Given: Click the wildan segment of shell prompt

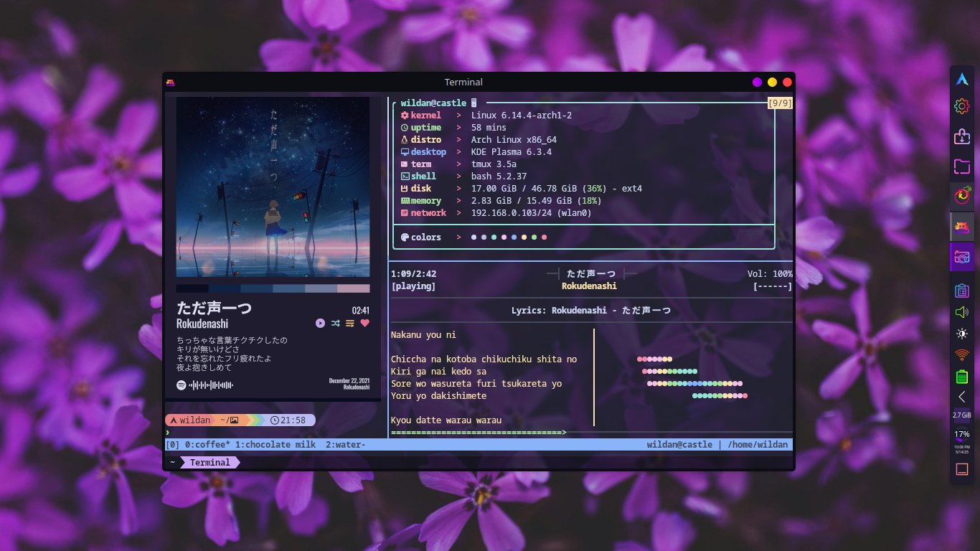Looking at the screenshot, I should coord(190,420).
